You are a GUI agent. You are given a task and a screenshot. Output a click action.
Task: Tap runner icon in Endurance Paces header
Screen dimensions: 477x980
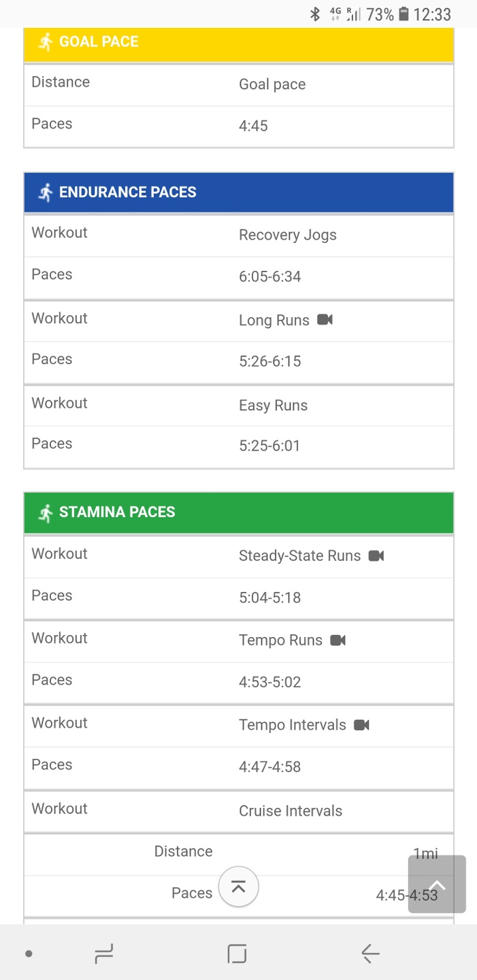click(x=46, y=193)
